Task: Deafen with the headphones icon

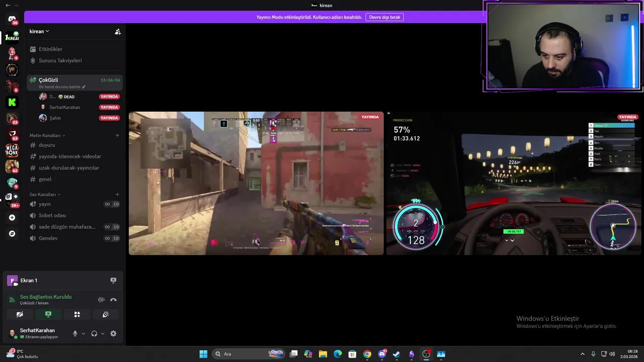Action: [94, 333]
